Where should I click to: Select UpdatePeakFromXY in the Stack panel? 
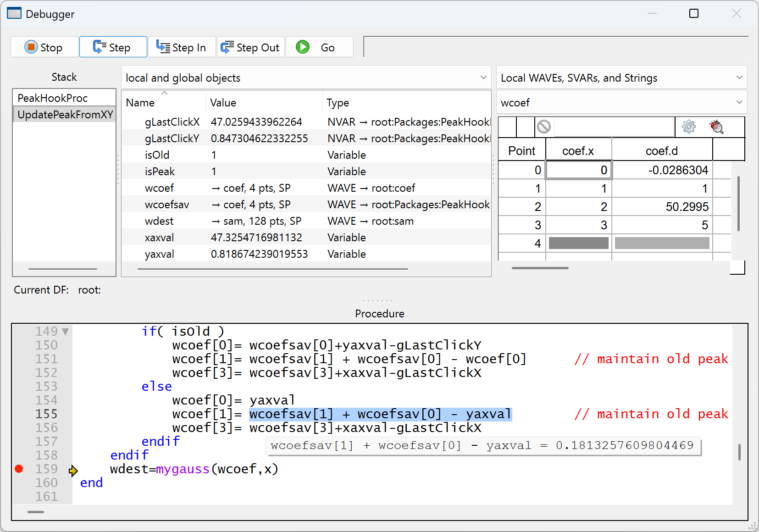(64, 114)
